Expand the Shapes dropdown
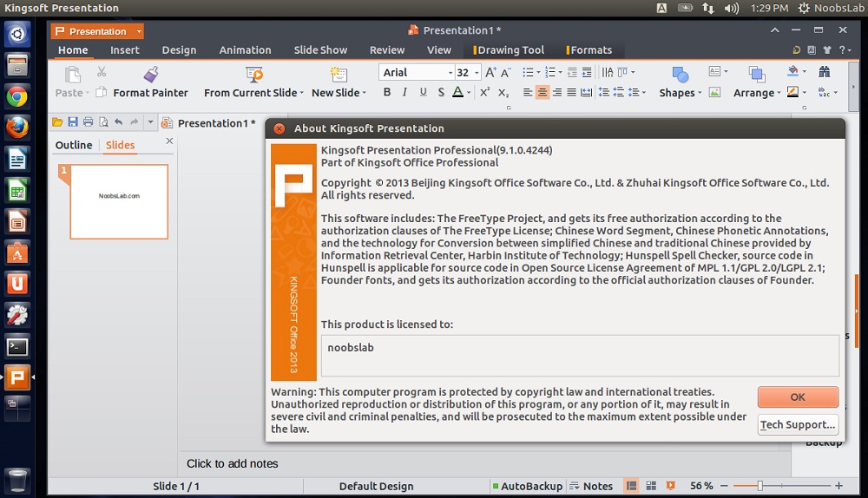The image size is (868, 498). click(x=700, y=93)
